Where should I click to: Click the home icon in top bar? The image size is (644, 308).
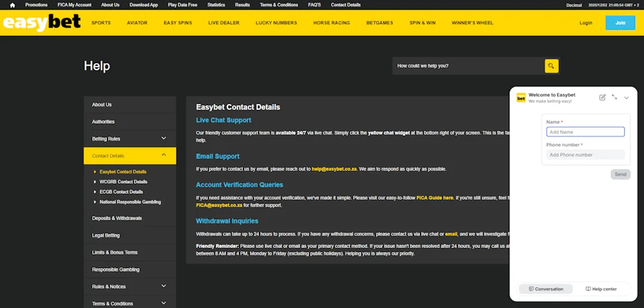[12, 5]
